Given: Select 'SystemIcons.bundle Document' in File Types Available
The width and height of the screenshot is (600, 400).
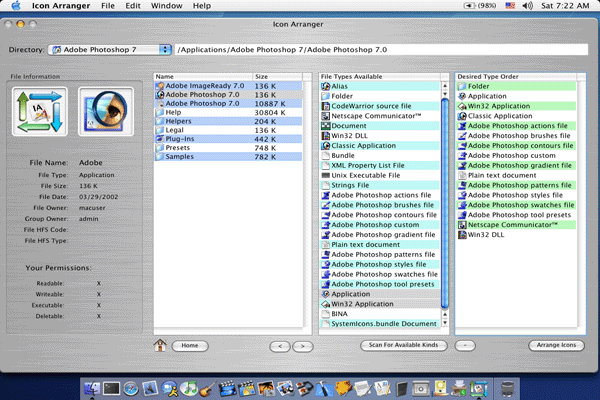Looking at the screenshot, I should point(380,324).
